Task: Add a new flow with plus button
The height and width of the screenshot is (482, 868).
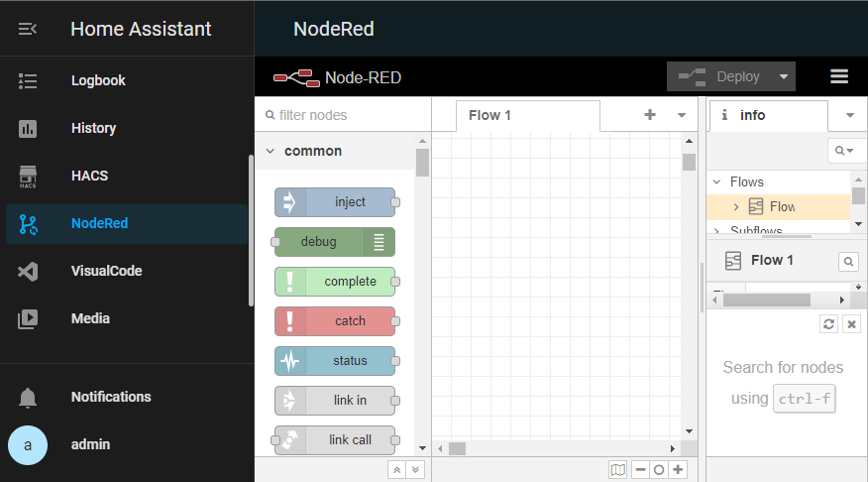Action: click(650, 115)
